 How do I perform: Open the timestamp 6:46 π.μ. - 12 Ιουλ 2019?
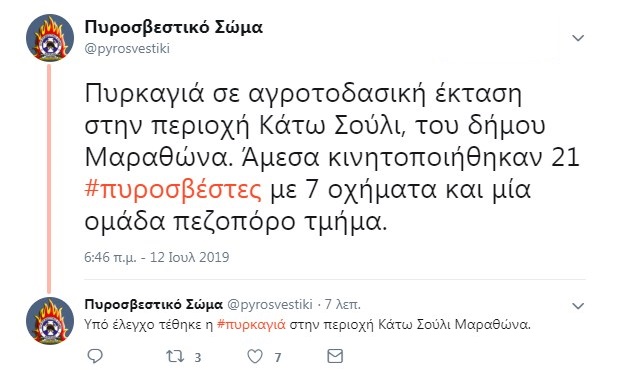click(x=157, y=257)
